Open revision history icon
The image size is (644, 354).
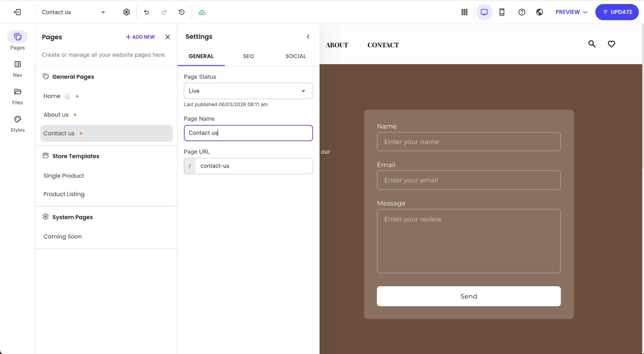182,12
